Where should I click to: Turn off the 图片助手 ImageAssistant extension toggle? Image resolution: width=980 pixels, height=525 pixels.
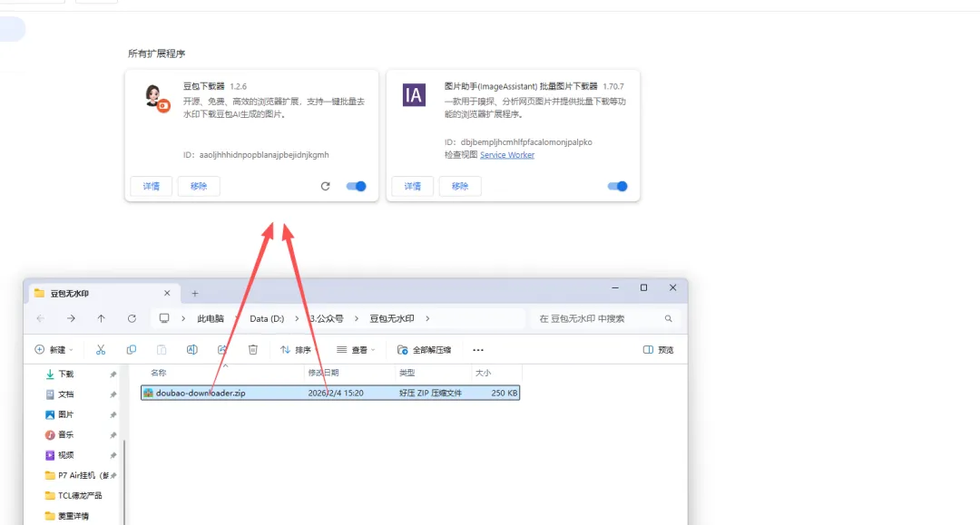tap(618, 186)
